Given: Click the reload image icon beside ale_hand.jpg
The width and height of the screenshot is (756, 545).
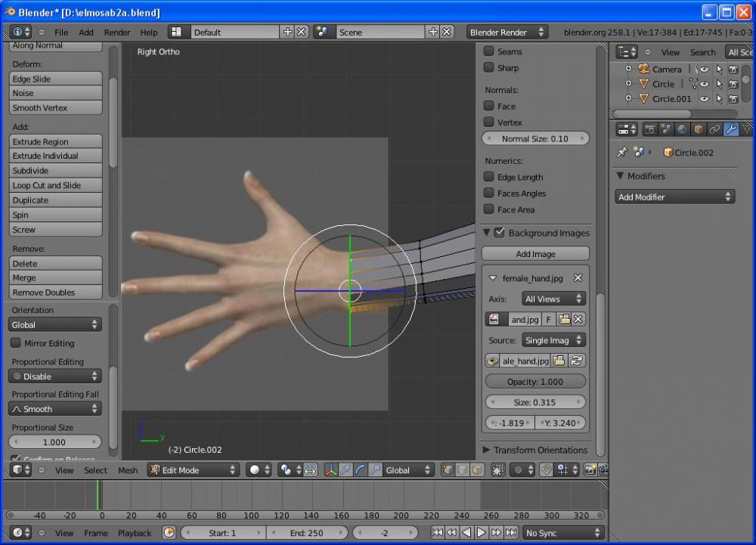Looking at the screenshot, I should [578, 361].
